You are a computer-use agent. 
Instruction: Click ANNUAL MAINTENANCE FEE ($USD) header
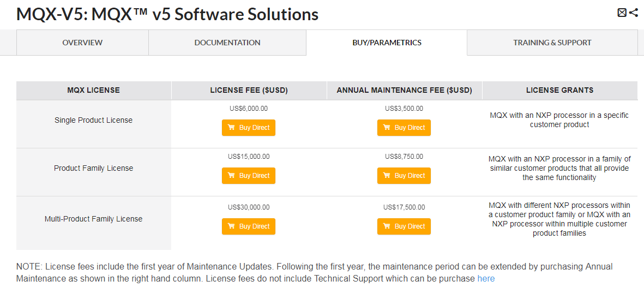(x=404, y=91)
